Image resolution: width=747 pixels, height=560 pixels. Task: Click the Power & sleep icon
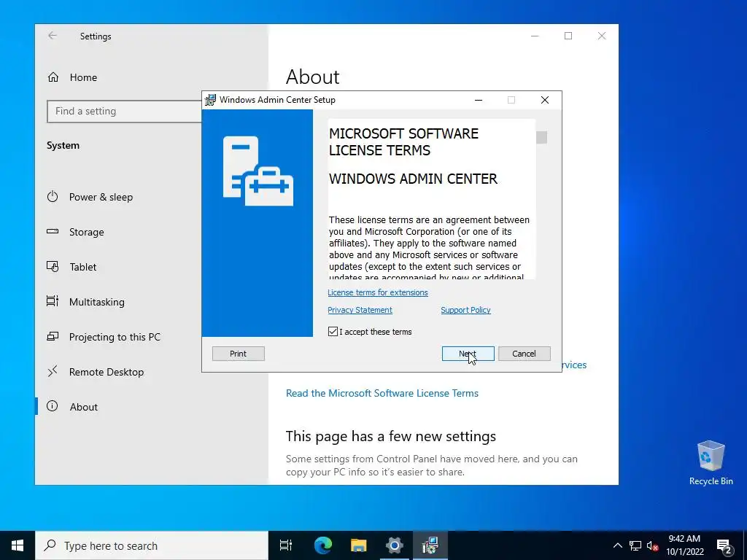click(x=53, y=197)
